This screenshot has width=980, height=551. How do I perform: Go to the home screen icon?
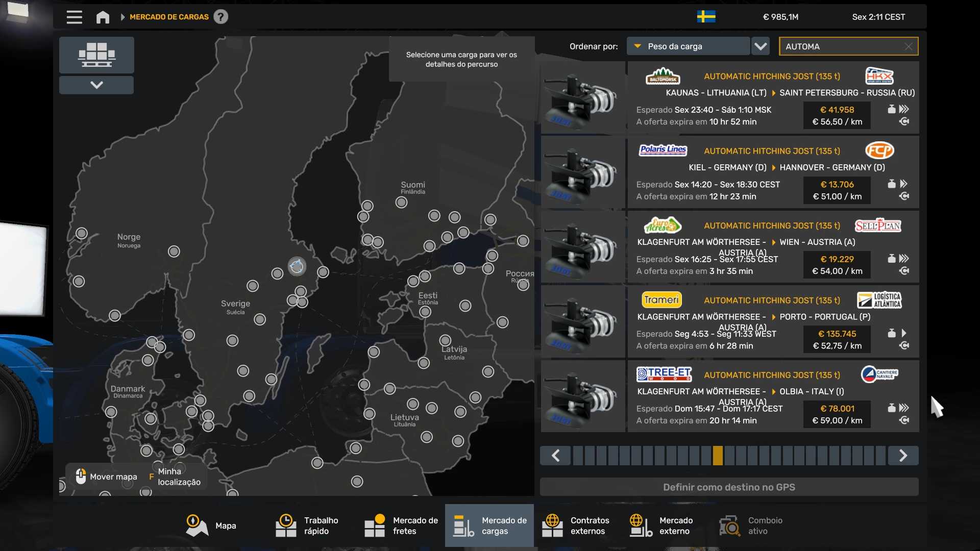(x=103, y=17)
